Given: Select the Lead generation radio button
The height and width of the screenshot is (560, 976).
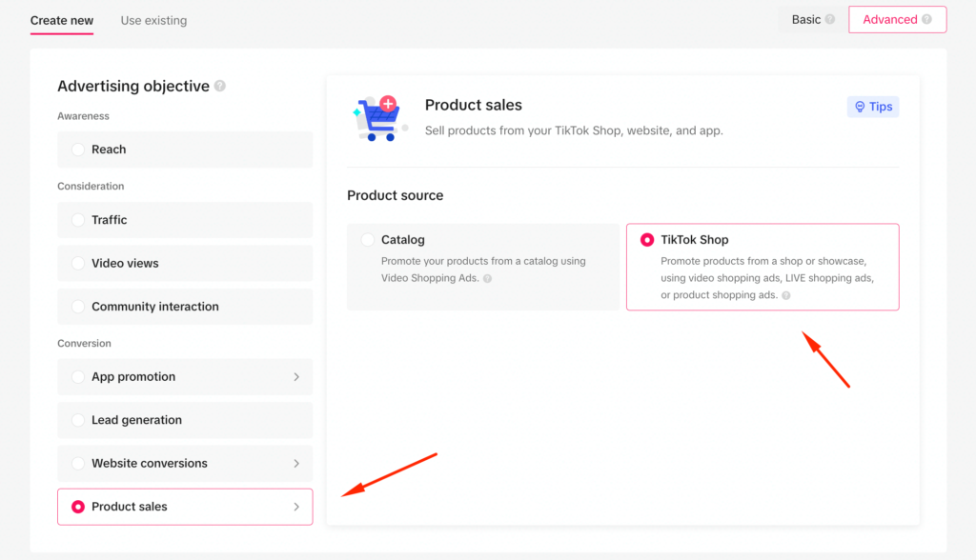Looking at the screenshot, I should point(78,420).
